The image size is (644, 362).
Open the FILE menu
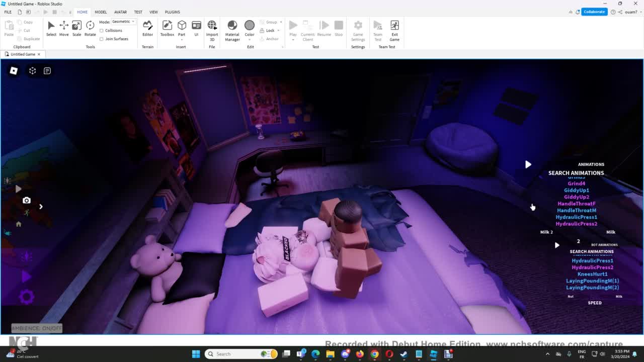8,12
